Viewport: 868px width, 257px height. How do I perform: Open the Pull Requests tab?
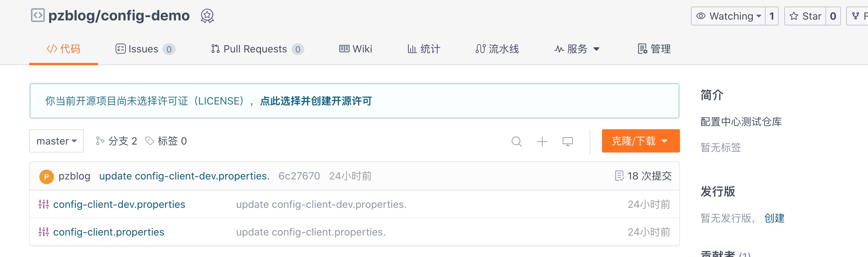[257, 49]
